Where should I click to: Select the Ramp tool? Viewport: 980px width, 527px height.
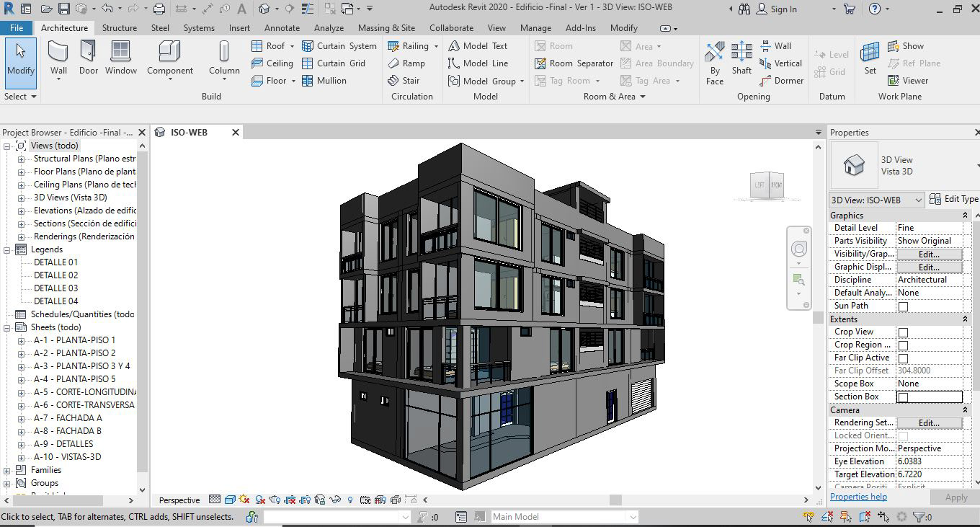click(406, 63)
